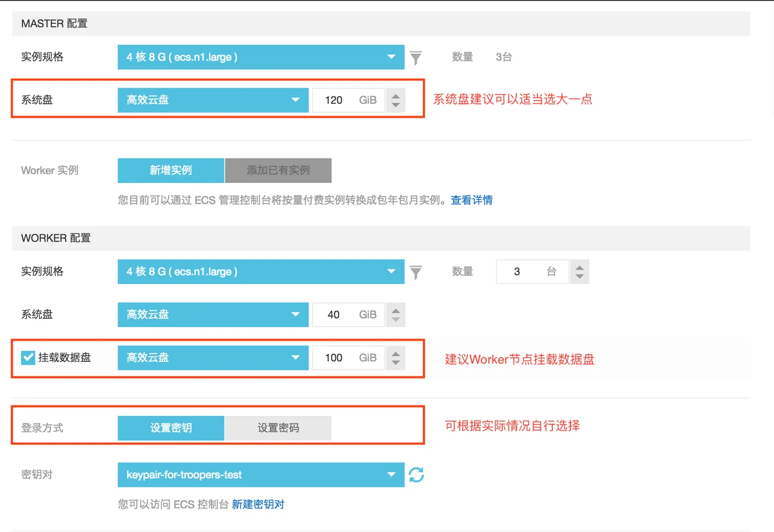The image size is (774, 532).
Task: Choose the 设置密码 login option
Action: pyautogui.click(x=278, y=428)
